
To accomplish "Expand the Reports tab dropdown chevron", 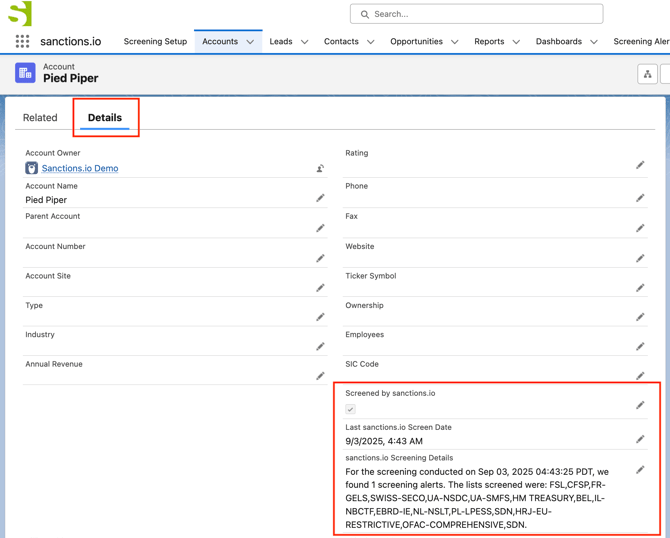I will point(516,41).
